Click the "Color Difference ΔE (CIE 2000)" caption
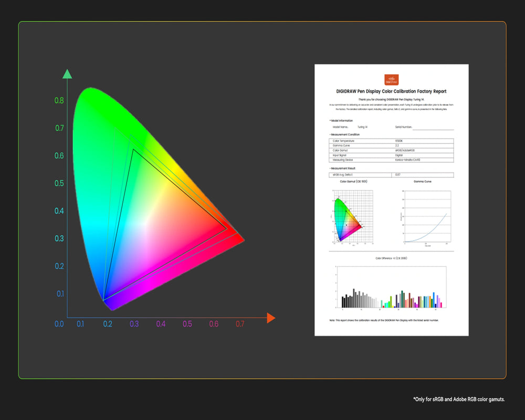This screenshot has height=420, width=525. coord(391,258)
